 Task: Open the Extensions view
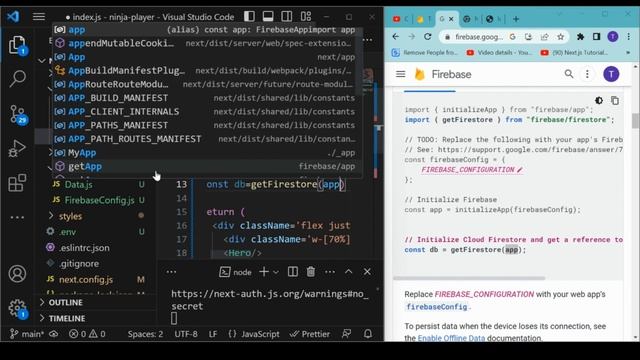17,182
